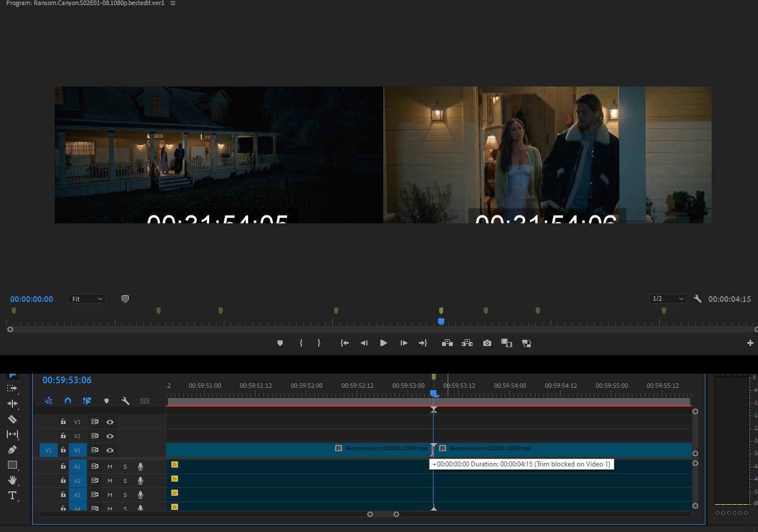This screenshot has width=758, height=532.
Task: Play the program monitor sequence
Action: click(x=384, y=343)
